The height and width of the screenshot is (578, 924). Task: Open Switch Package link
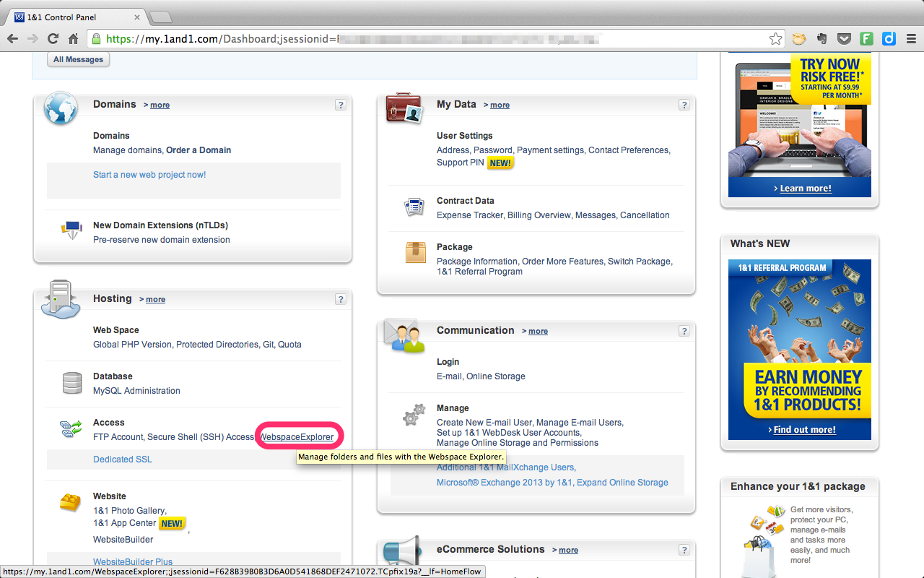[x=639, y=262]
